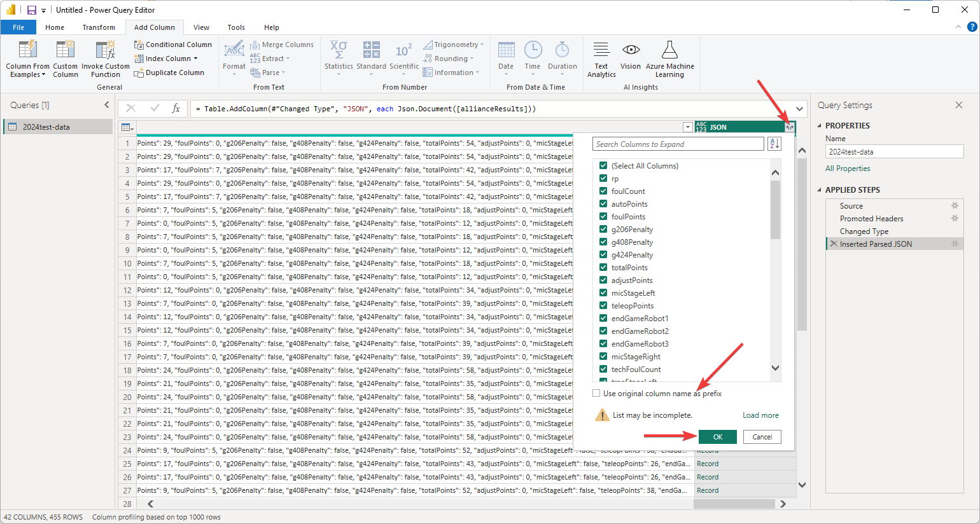Open the Parse dropdown
The width and height of the screenshot is (980, 524).
(x=267, y=72)
